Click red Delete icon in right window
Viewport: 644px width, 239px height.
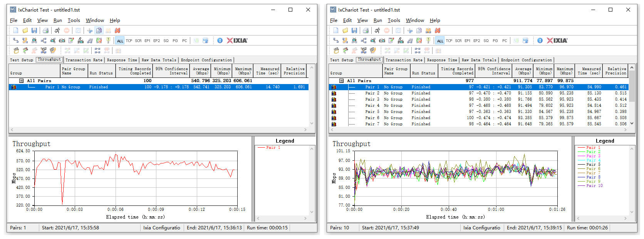coord(438,30)
